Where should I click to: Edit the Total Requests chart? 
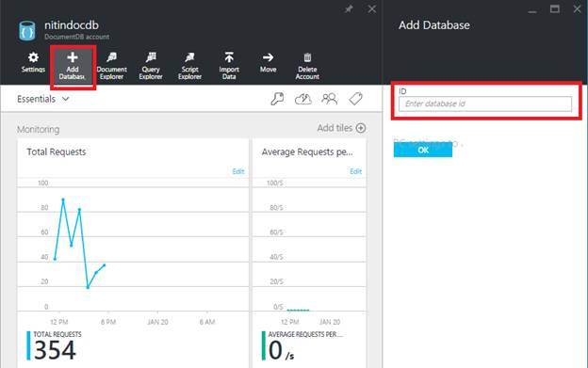coord(238,171)
